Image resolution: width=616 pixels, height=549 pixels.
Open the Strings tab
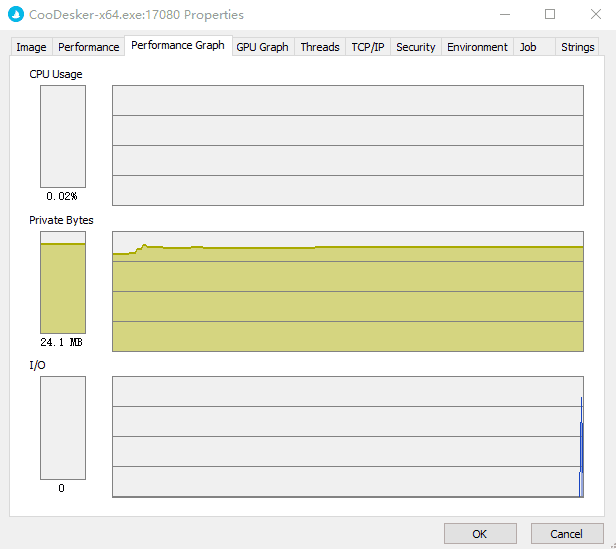pyautogui.click(x=577, y=47)
